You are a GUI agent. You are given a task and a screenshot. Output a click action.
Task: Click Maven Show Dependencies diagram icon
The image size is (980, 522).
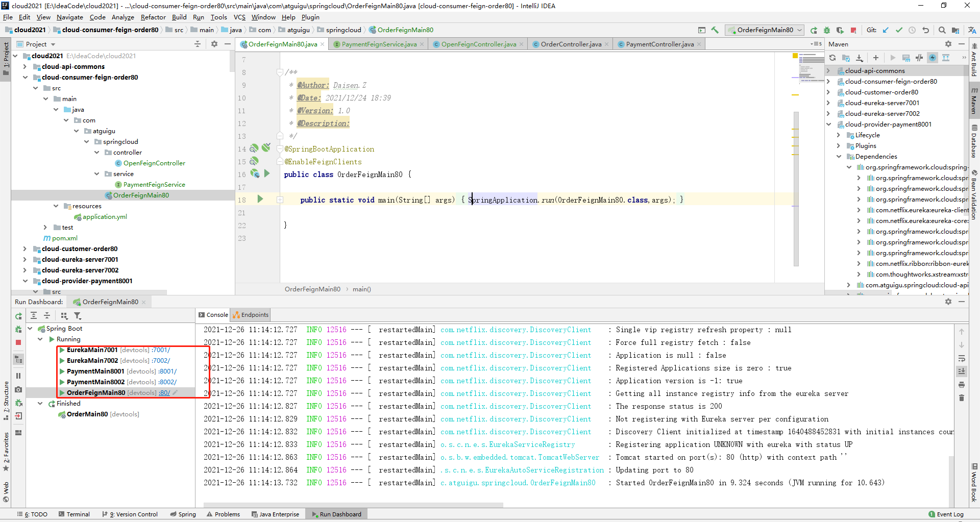(946, 58)
